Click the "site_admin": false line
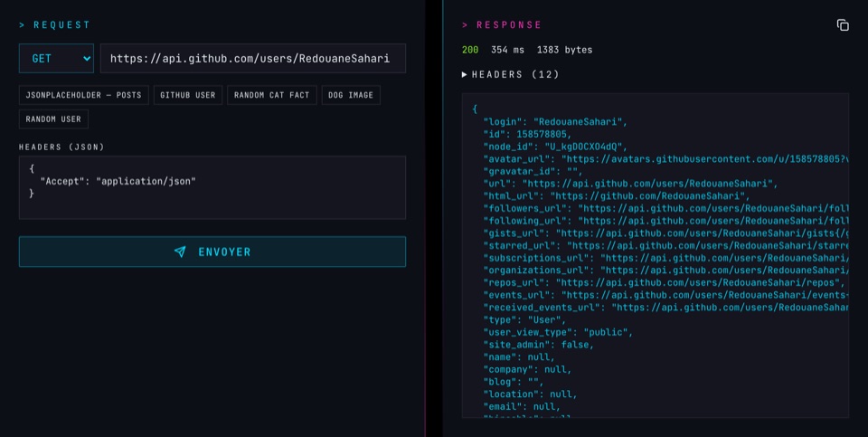The height and width of the screenshot is (437, 868). coord(539,345)
